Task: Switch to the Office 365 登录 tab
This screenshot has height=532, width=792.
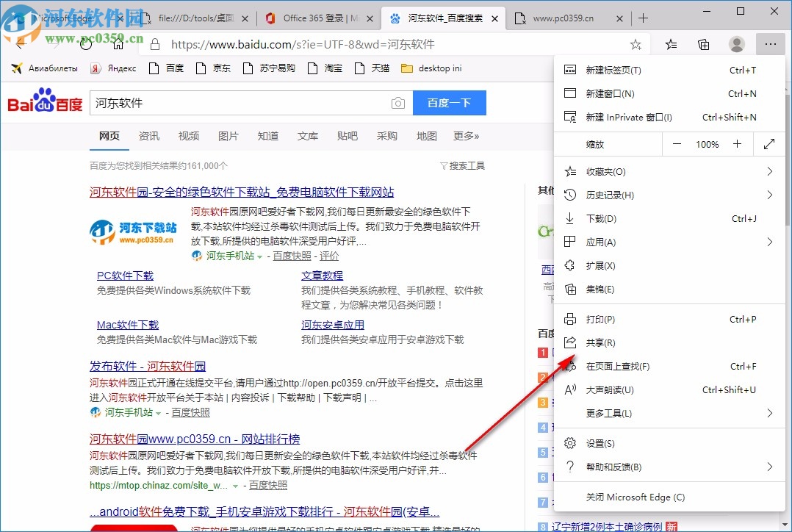Action: 318,18
